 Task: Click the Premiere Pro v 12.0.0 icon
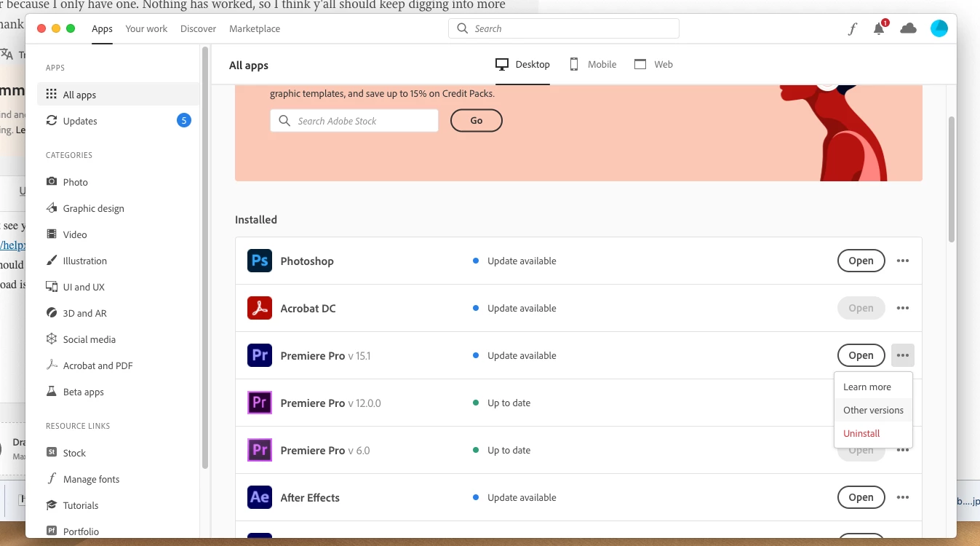click(260, 403)
